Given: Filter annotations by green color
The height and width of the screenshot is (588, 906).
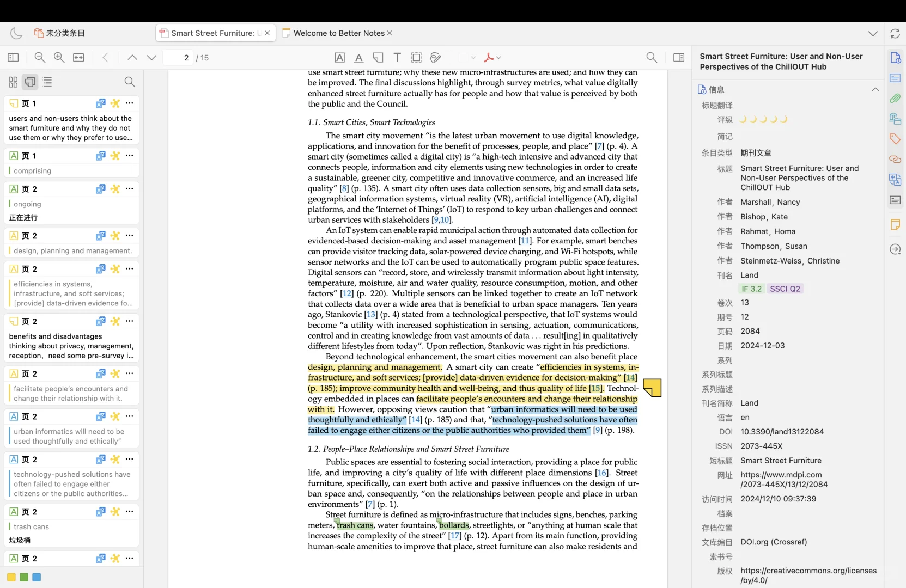Looking at the screenshot, I should [x=24, y=577].
